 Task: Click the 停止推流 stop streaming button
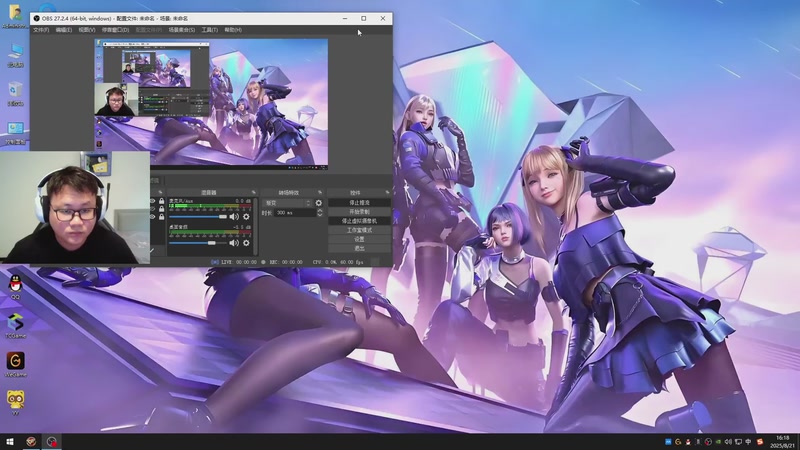tap(359, 203)
